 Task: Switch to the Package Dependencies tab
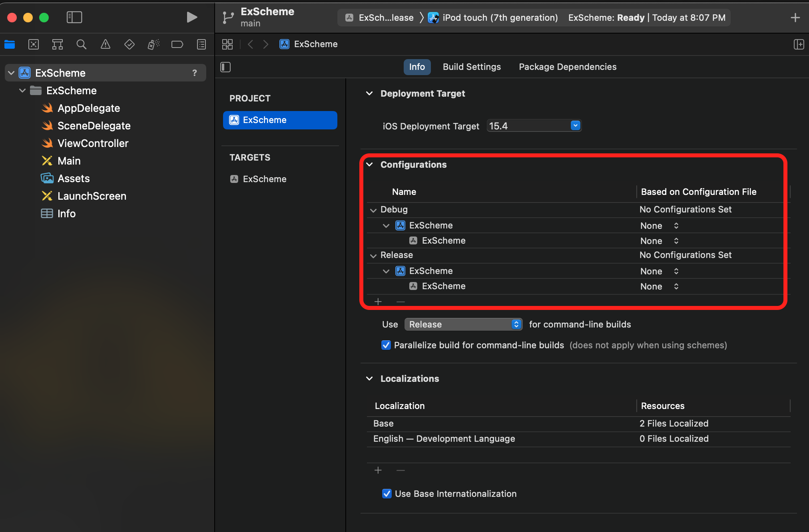[x=567, y=67]
